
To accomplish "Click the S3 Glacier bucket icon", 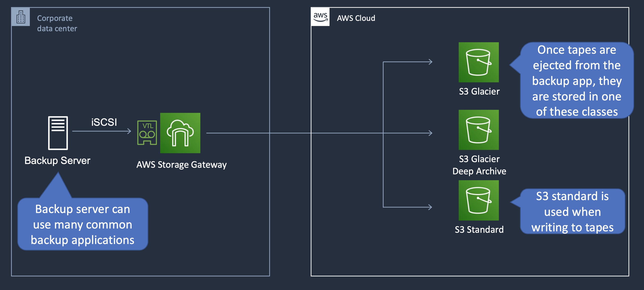I will (478, 62).
